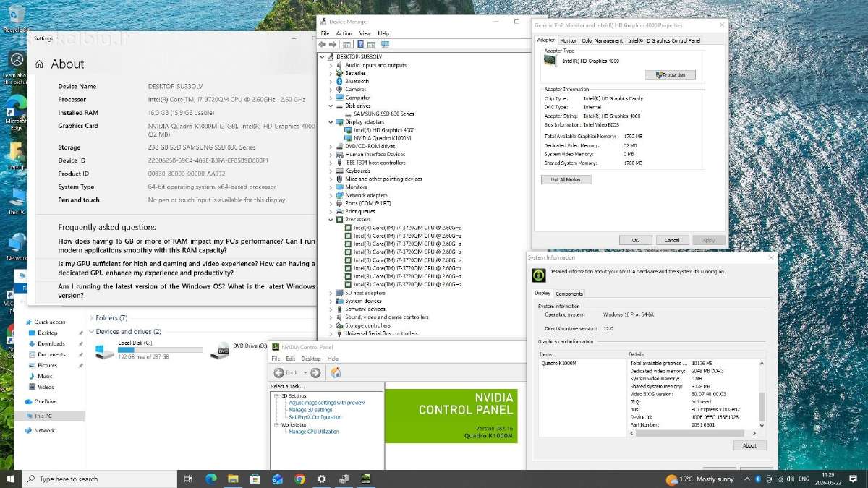Viewport: 868px width, 488px height.
Task: Collapse 3D Settings in the NVIDIA task tree
Action: coord(276,395)
